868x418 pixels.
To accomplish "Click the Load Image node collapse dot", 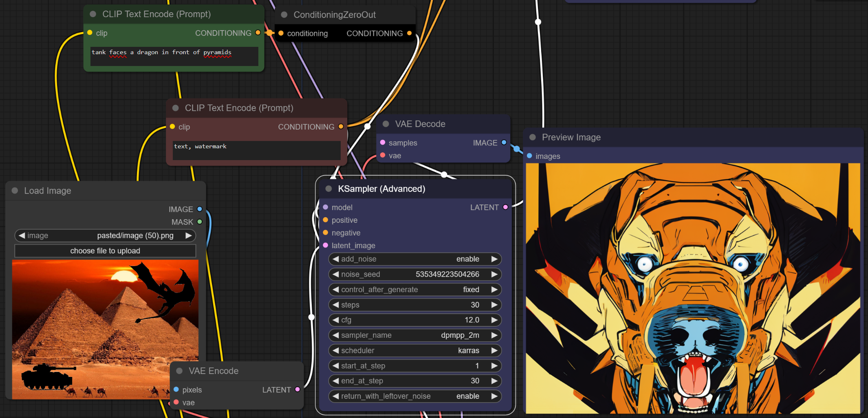I will point(15,191).
